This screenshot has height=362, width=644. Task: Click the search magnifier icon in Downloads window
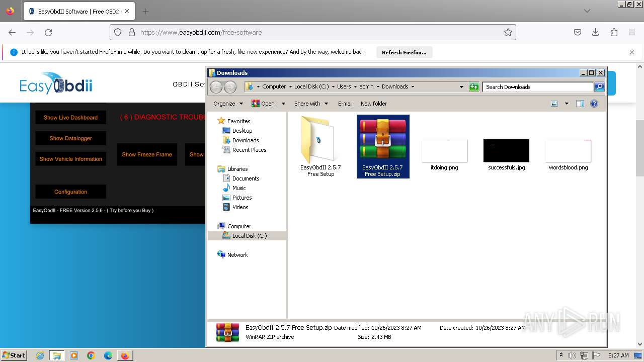[x=599, y=87]
